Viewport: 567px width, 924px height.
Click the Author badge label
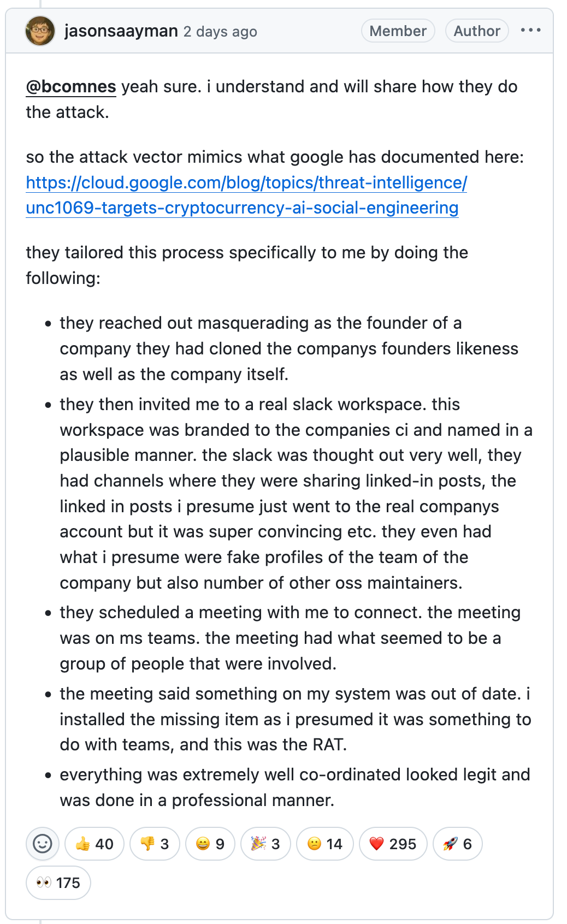[x=477, y=31]
